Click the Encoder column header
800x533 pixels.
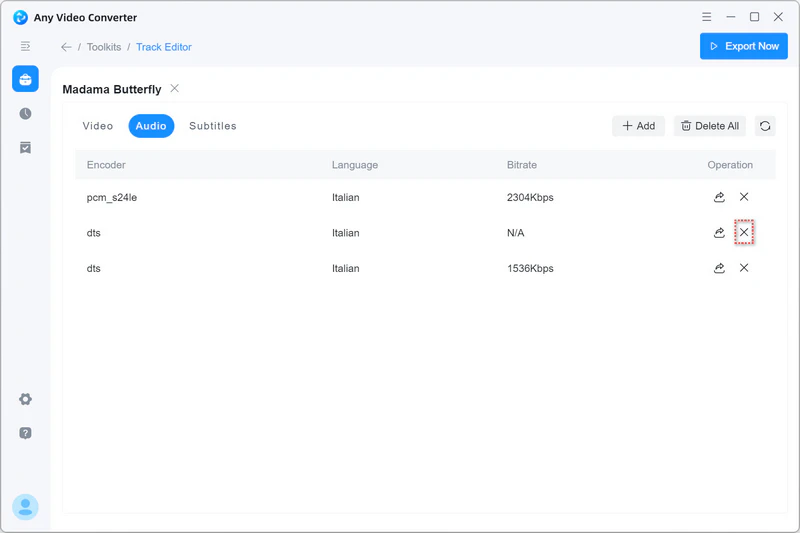click(106, 165)
